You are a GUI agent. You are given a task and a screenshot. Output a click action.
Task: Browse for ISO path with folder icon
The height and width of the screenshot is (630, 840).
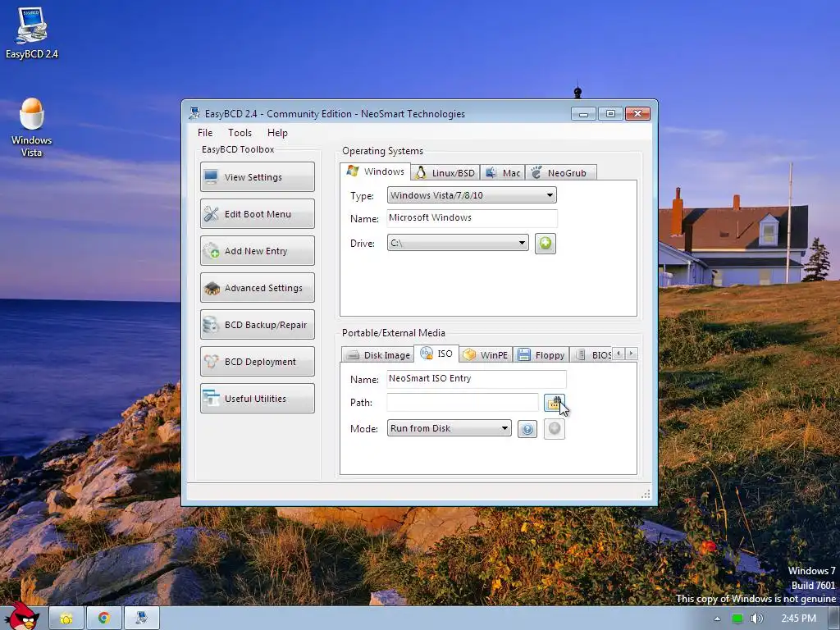point(554,403)
